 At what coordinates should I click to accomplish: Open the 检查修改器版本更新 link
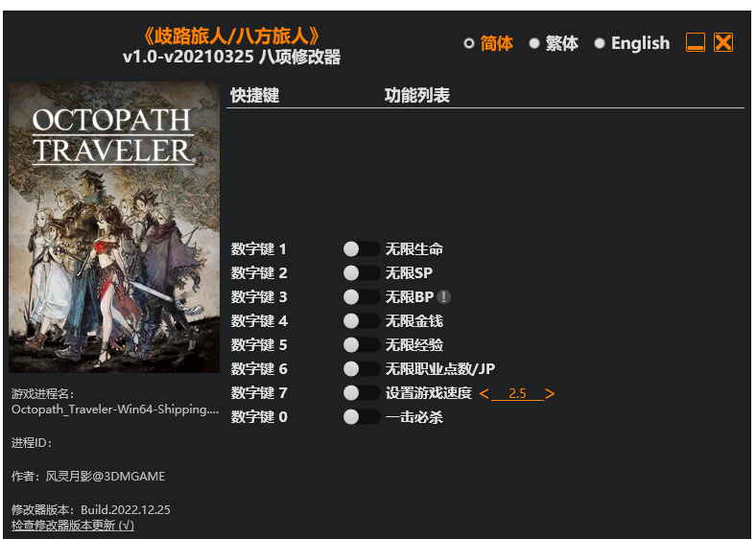tap(73, 525)
